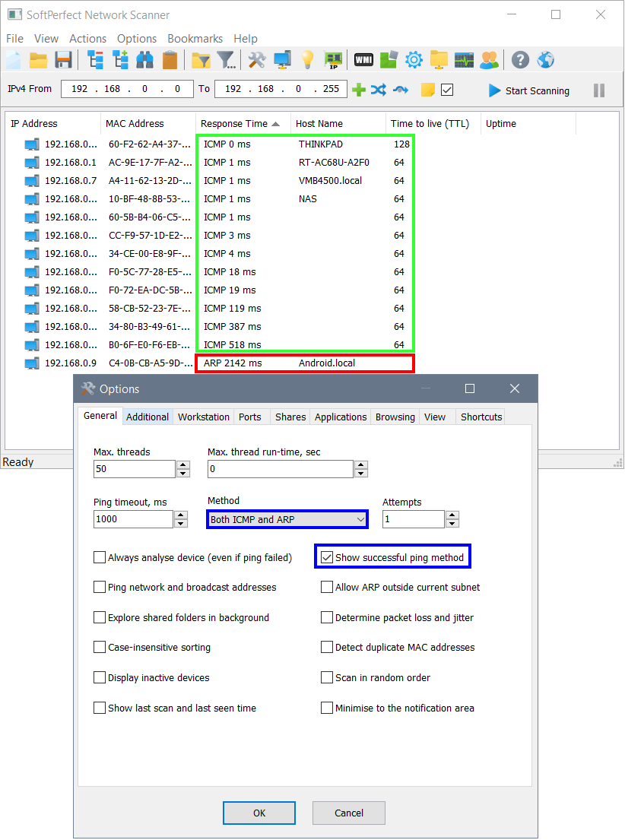This screenshot has height=840, width=625.
Task: Click the folder filter icon
Action: coord(201,61)
